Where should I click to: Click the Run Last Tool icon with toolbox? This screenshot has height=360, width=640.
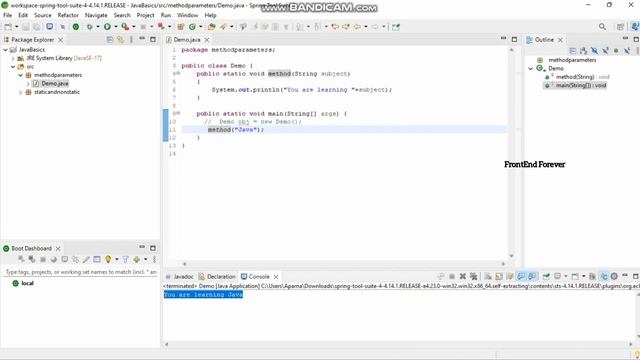[125, 27]
